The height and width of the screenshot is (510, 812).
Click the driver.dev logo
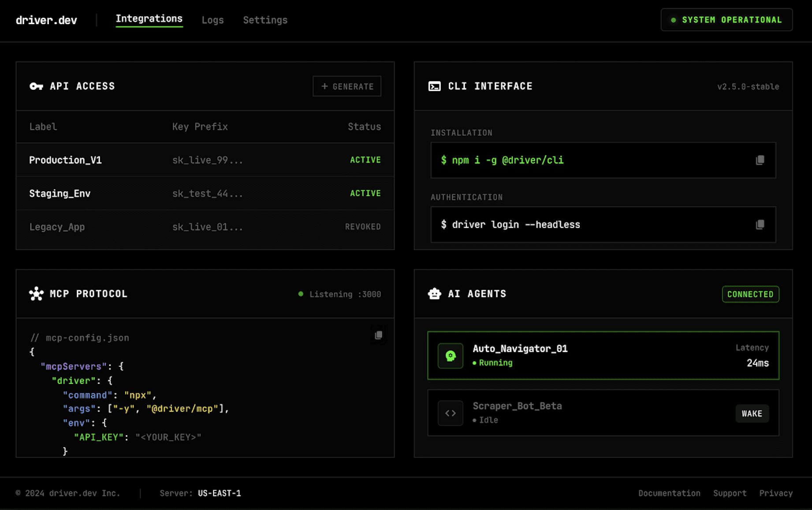click(46, 20)
